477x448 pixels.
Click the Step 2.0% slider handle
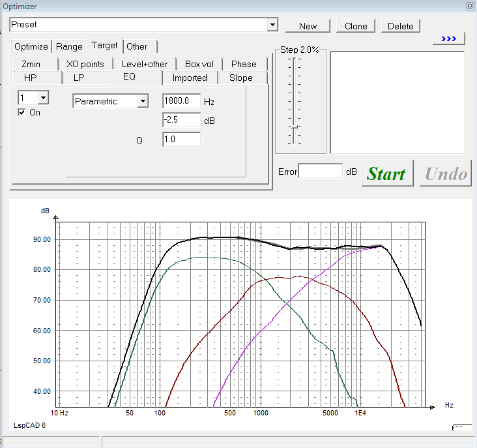[295, 127]
